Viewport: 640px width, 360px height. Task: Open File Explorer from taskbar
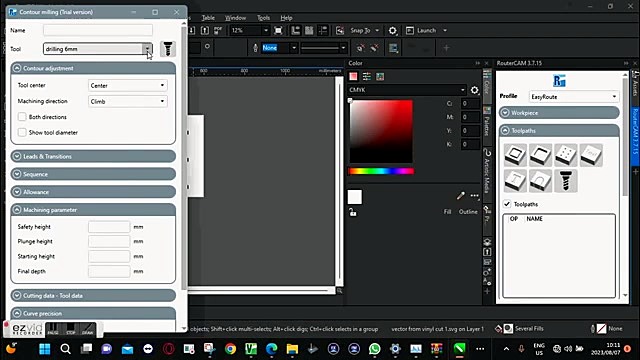[x=292, y=349]
